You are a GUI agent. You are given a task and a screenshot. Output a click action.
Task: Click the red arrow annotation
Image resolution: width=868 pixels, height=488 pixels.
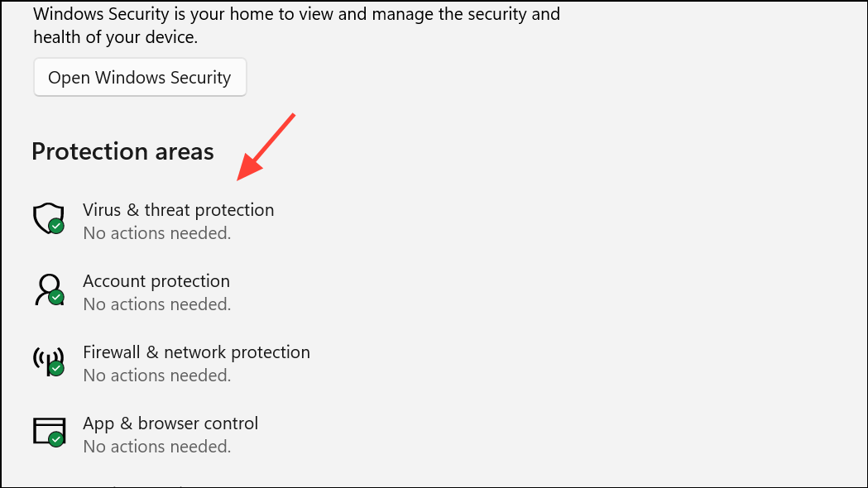pyautogui.click(x=266, y=146)
